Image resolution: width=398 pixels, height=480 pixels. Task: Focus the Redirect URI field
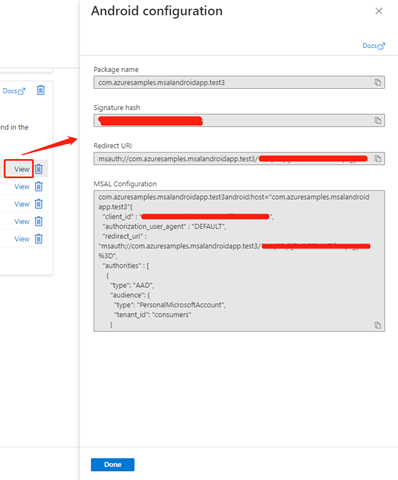(239, 159)
